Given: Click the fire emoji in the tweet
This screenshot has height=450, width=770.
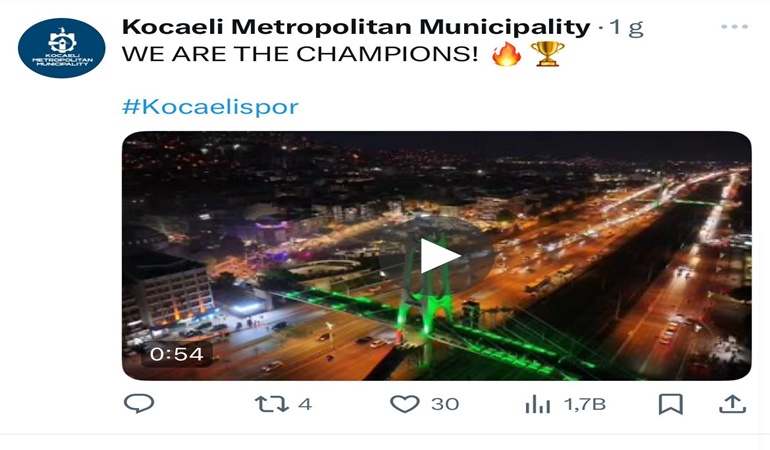Looking at the screenshot, I should click(x=506, y=54).
